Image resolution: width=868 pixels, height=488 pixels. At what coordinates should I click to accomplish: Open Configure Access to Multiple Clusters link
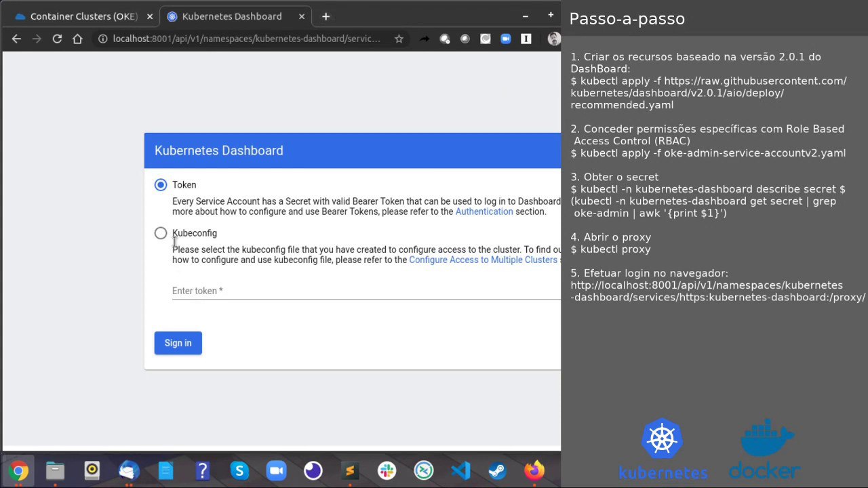483,260
